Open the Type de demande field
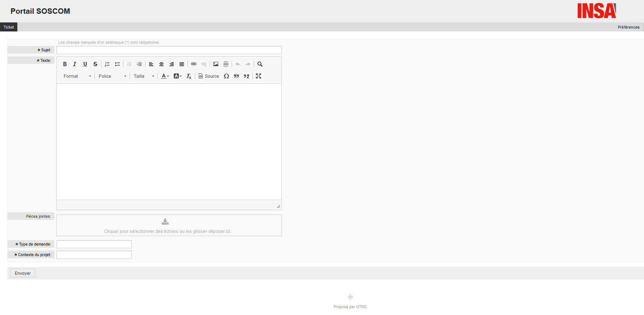 click(94, 244)
